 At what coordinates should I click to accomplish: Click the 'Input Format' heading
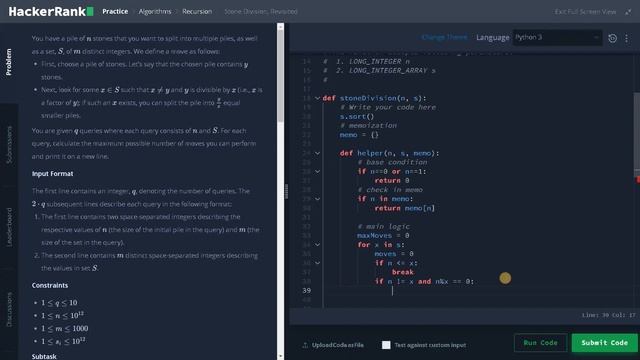(53, 173)
